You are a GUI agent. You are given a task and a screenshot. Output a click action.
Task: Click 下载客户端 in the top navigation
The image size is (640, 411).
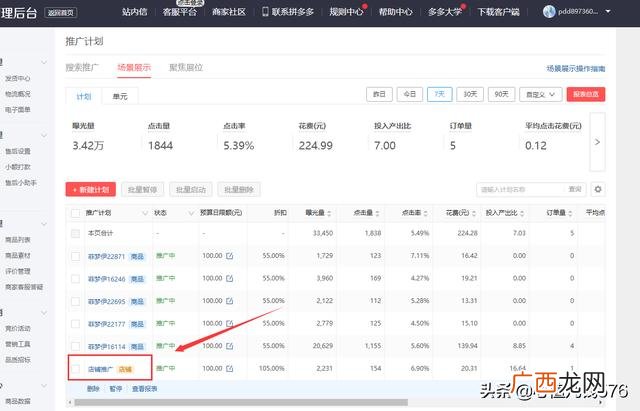[x=498, y=12]
